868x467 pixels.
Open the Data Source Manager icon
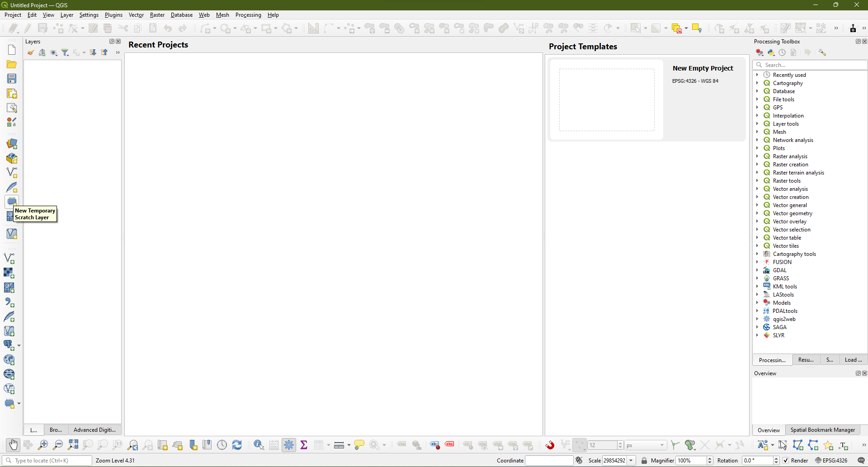pos(12,144)
